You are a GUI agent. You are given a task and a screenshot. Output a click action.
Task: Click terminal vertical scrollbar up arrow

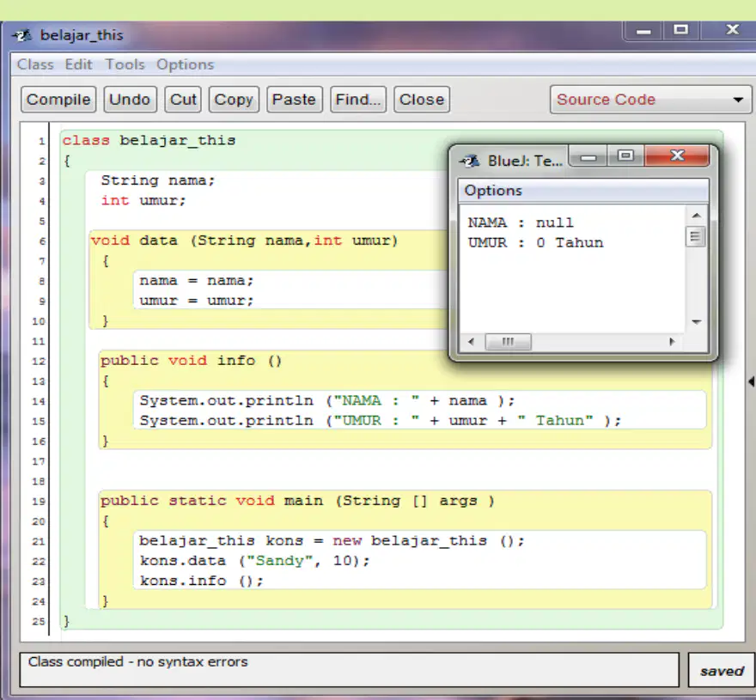(x=696, y=216)
